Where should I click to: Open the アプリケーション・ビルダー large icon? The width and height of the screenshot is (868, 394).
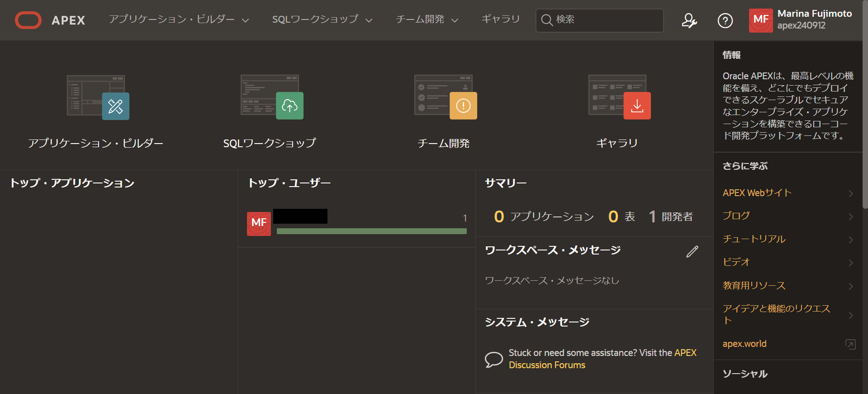pyautogui.click(x=98, y=97)
